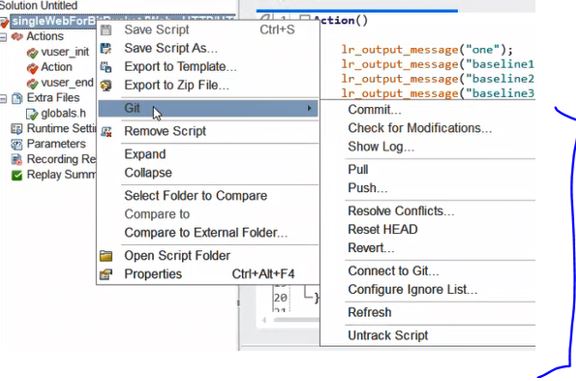This screenshot has width=576, height=381.
Task: Click the Save Script floppy icon
Action: pyautogui.click(x=106, y=30)
